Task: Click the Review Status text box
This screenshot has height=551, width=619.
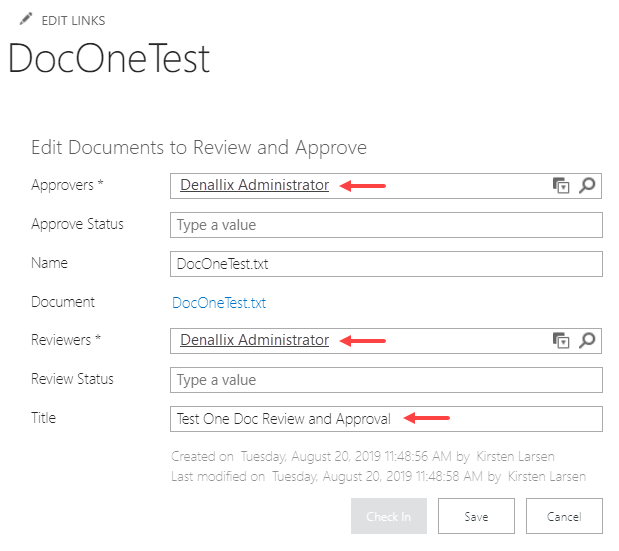Action: coord(386,380)
